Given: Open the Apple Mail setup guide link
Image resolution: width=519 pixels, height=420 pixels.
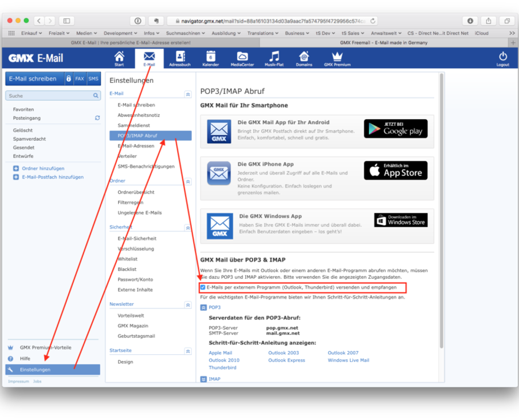Looking at the screenshot, I should tap(221, 353).
